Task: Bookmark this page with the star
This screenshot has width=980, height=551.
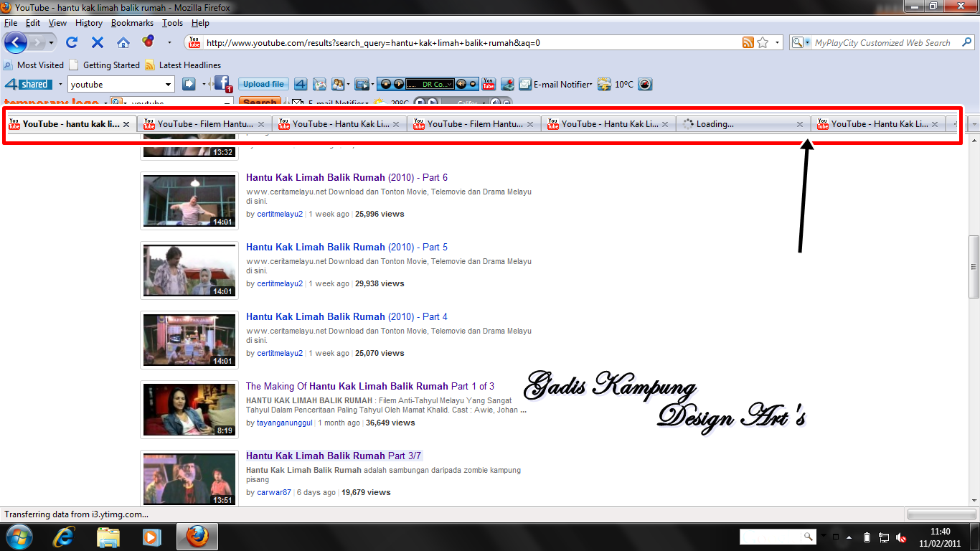Action: (x=763, y=43)
